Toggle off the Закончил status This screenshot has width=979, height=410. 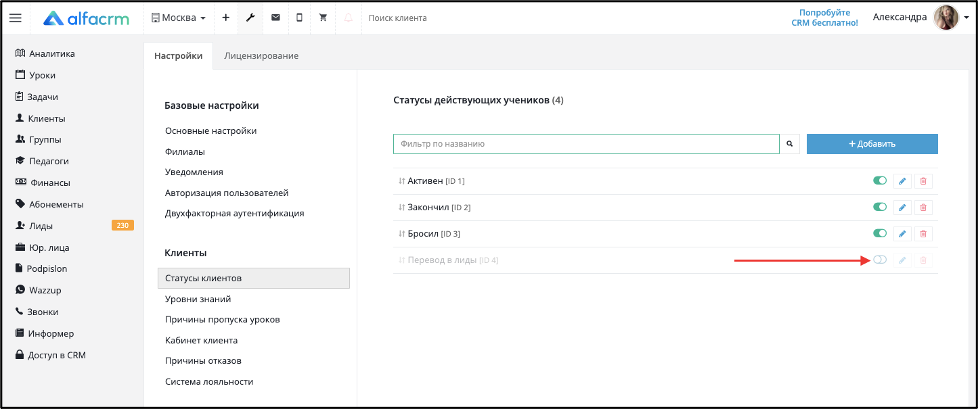[880, 207]
